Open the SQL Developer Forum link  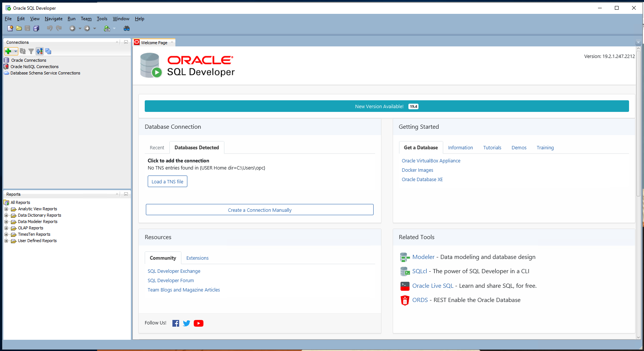tap(171, 281)
